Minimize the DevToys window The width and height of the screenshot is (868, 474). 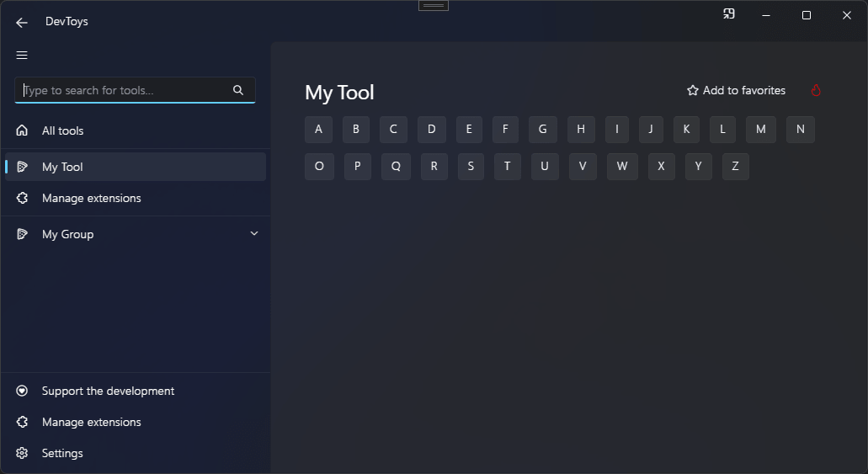pyautogui.click(x=766, y=15)
